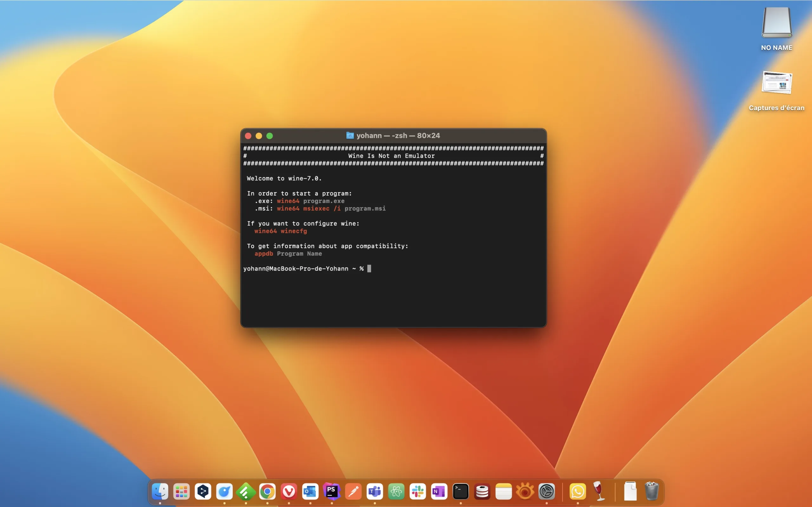Minimize the Terminal window with yellow button
The height and width of the screenshot is (507, 812).
259,136
